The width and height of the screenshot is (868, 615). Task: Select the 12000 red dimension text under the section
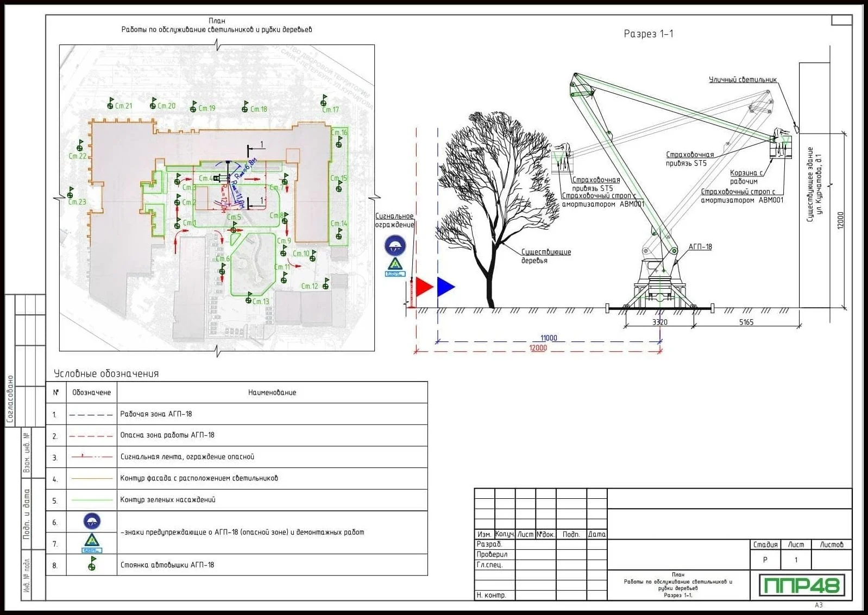coord(538,348)
